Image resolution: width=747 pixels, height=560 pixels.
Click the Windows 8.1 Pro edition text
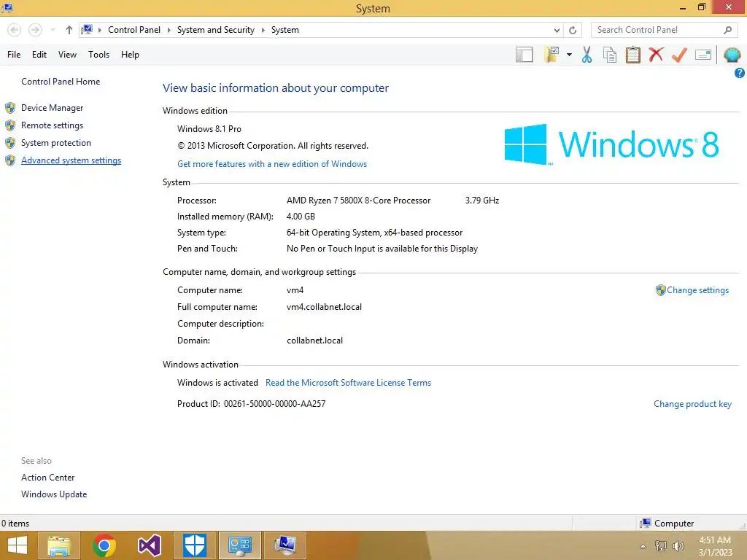(x=209, y=128)
